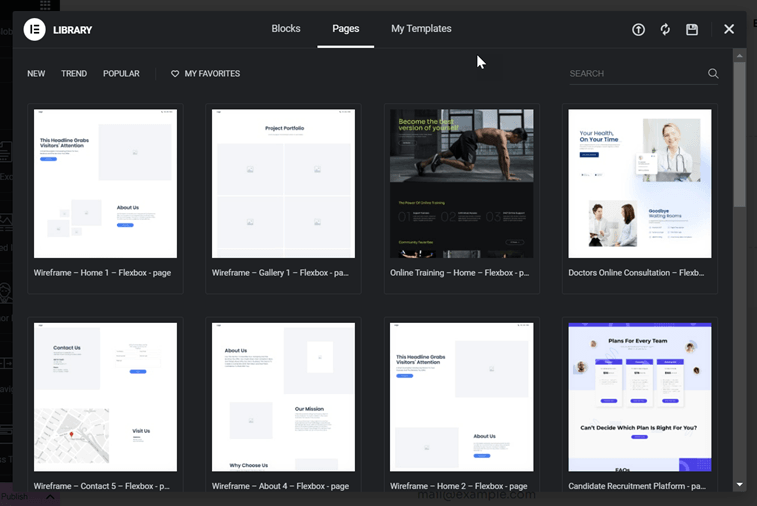This screenshot has height=506, width=757.
Task: Open the Wireframe Contact 5 thumbnail
Action: tap(105, 397)
